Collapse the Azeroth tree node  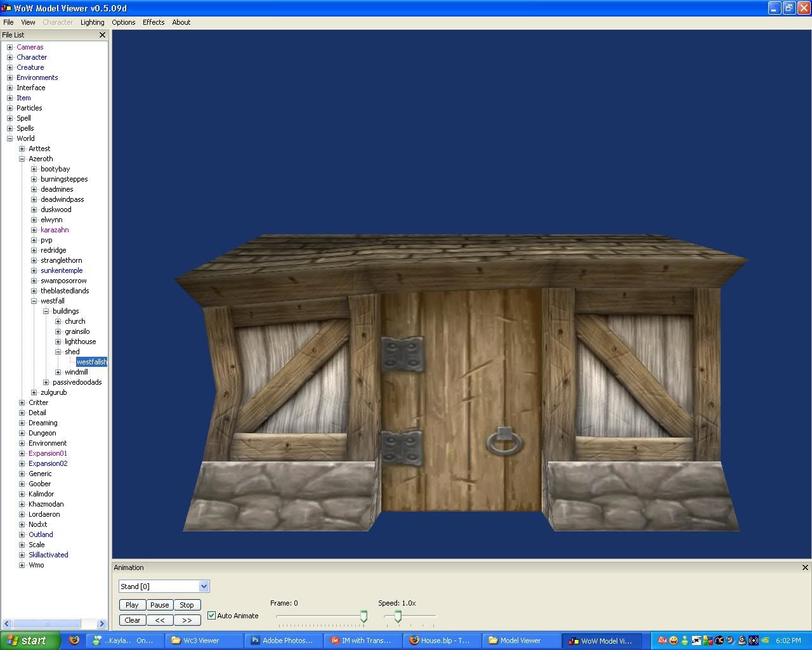(22, 159)
